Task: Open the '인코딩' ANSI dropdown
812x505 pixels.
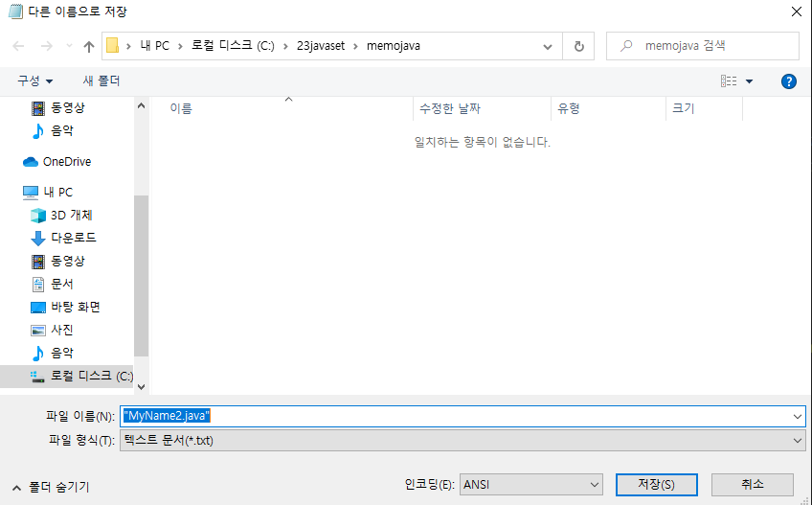Action: click(530, 485)
